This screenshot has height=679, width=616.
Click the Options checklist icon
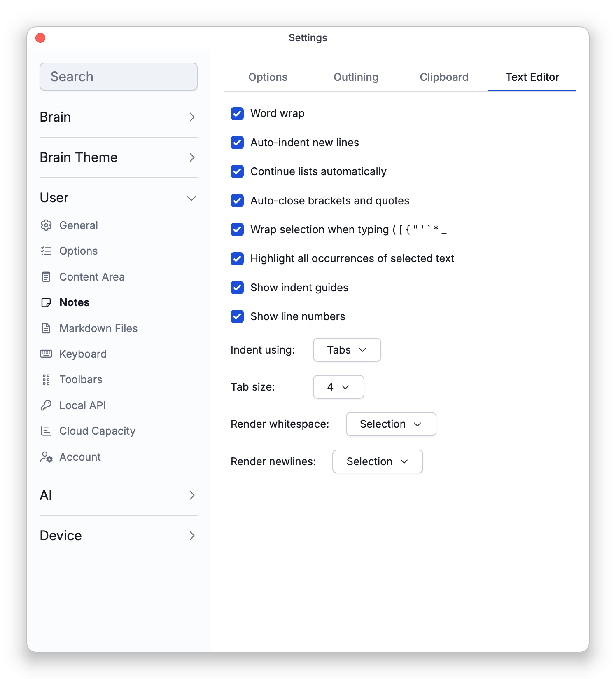click(46, 251)
